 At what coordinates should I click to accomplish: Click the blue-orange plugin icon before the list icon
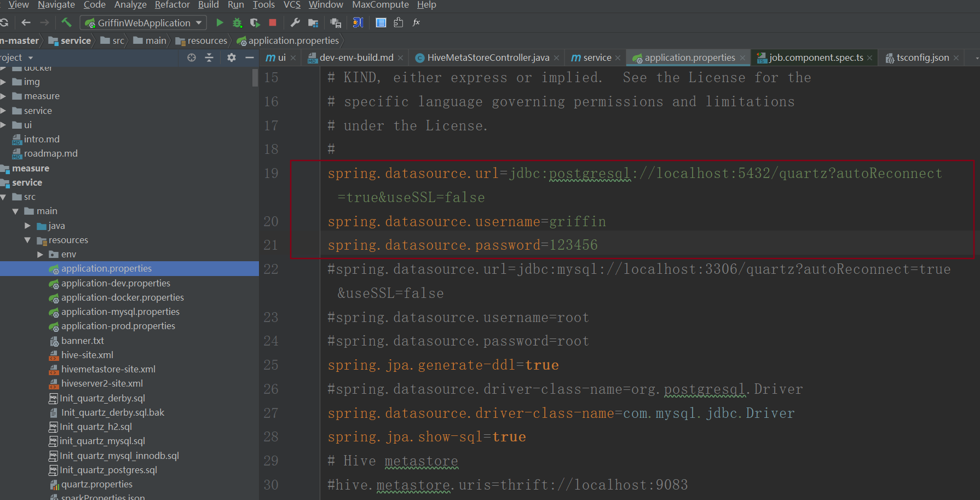[x=358, y=22]
